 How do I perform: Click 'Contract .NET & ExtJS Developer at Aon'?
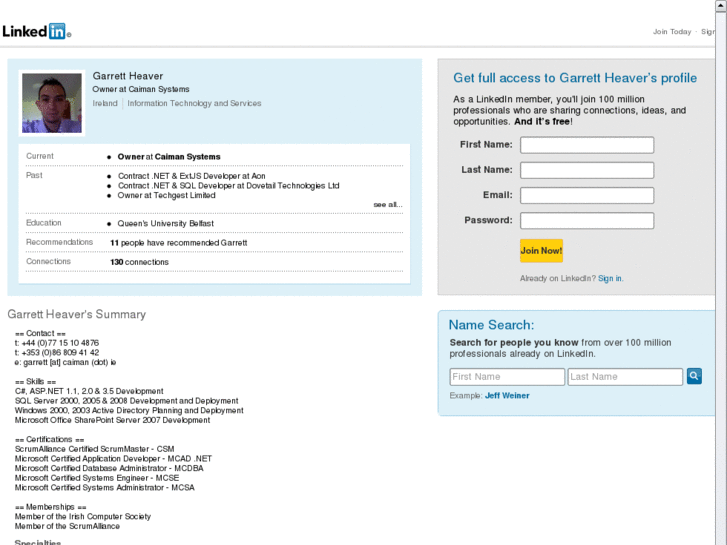pos(191,176)
